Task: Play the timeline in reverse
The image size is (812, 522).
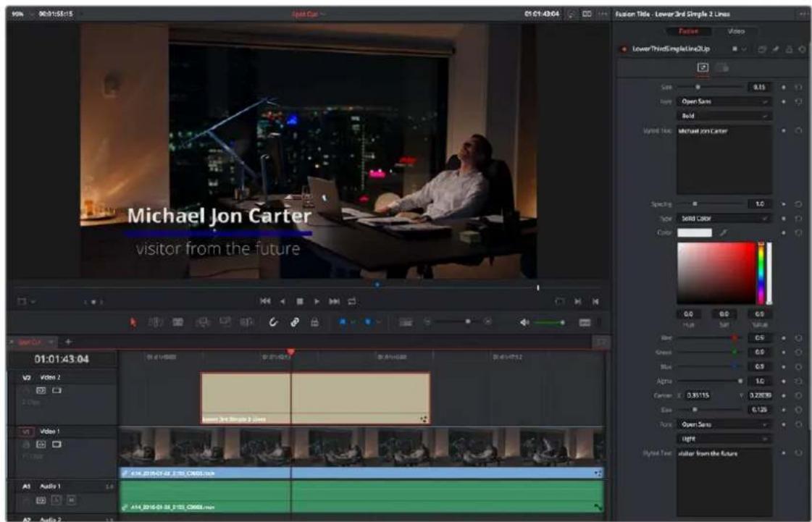Action: 282,301
